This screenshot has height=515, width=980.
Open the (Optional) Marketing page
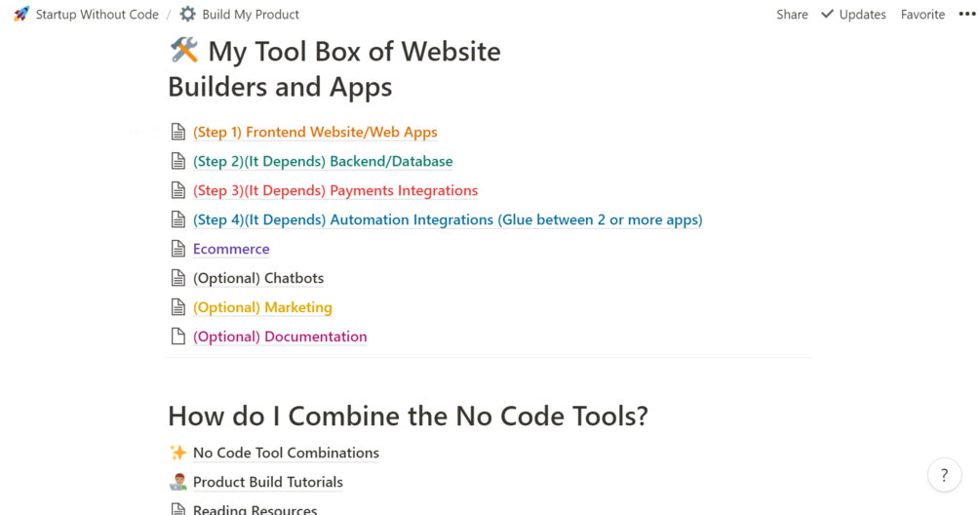pos(262,307)
